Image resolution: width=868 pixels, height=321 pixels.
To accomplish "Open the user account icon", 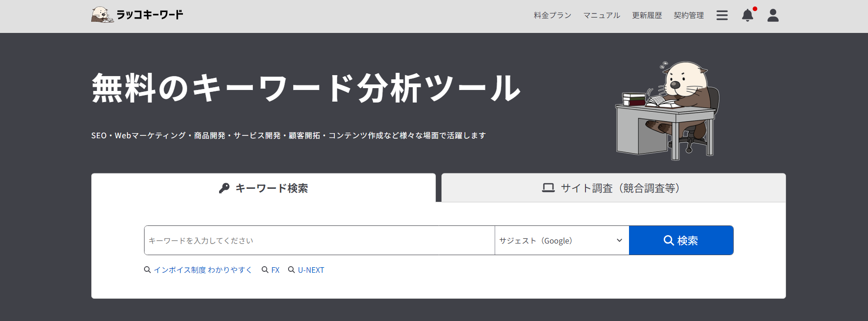I will (x=773, y=15).
